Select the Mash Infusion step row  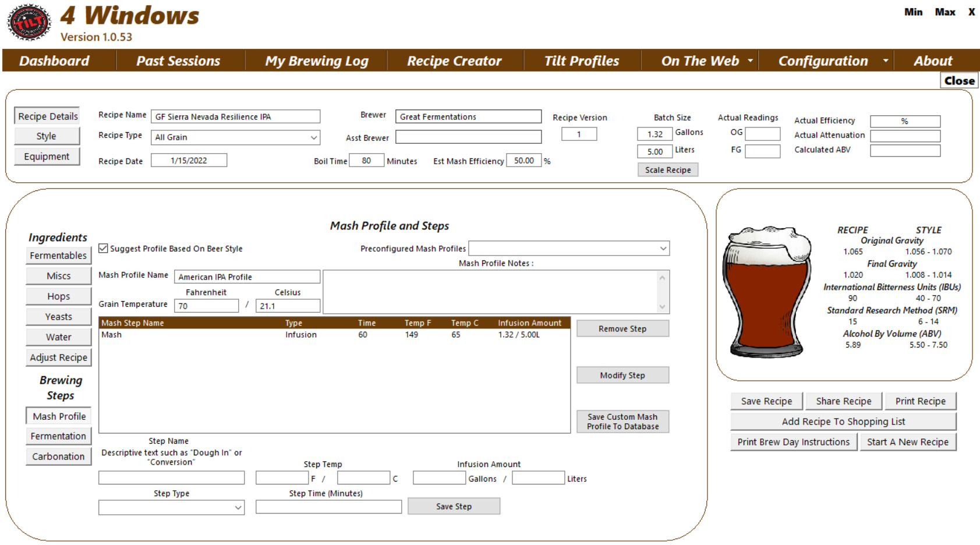click(334, 335)
